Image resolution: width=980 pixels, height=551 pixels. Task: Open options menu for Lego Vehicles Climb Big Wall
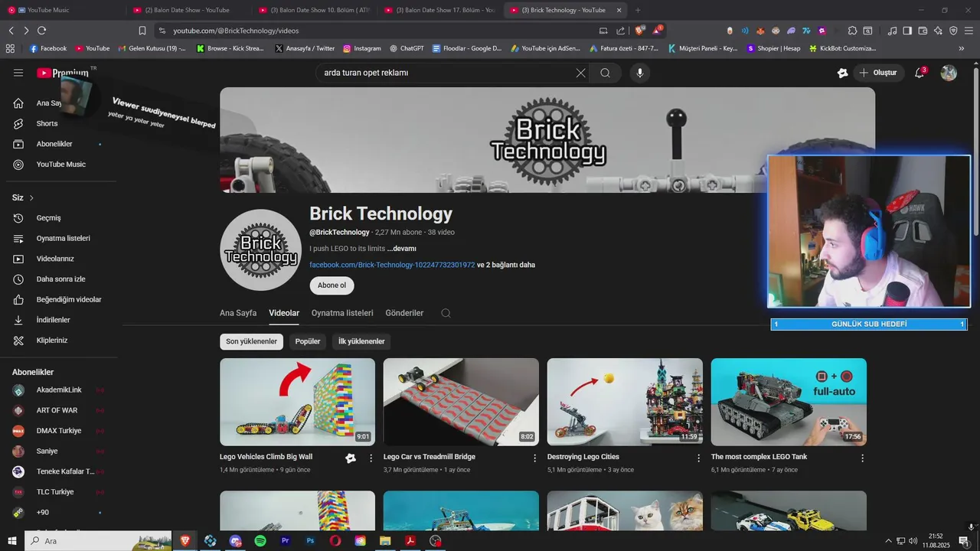(x=371, y=458)
